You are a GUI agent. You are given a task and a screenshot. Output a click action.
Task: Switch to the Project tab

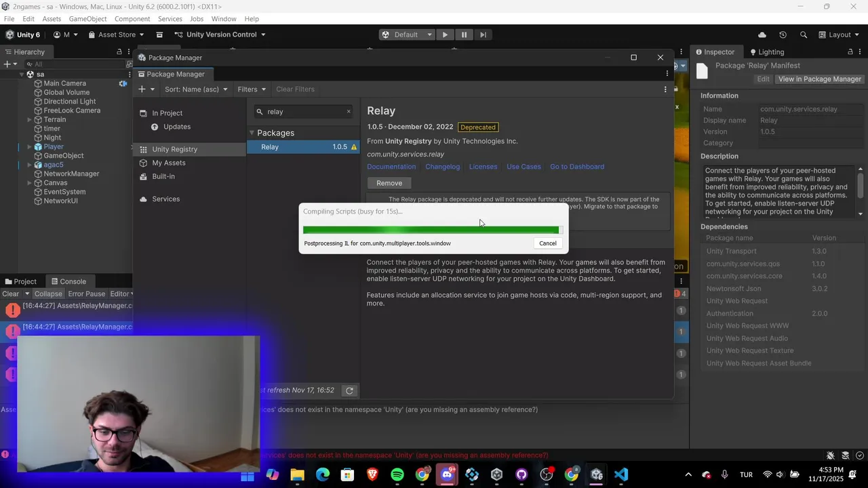pos(20,281)
